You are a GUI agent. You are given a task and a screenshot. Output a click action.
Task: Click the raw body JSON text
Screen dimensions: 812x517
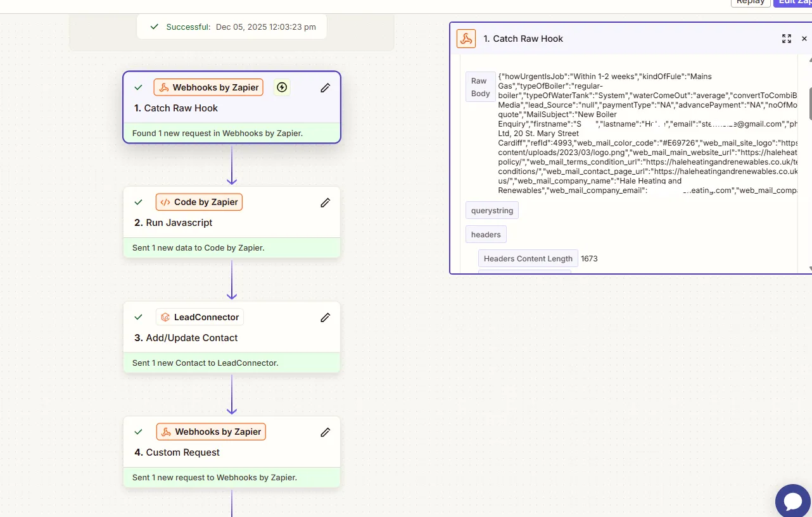(x=647, y=133)
